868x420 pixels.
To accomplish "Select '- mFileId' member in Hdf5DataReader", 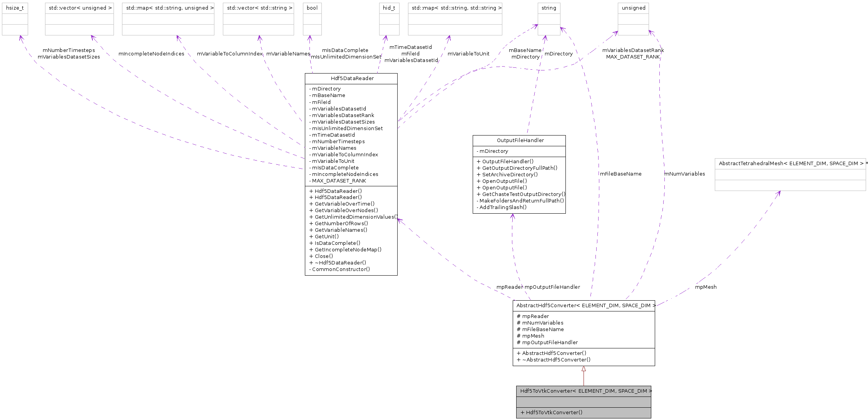I will (x=320, y=102).
